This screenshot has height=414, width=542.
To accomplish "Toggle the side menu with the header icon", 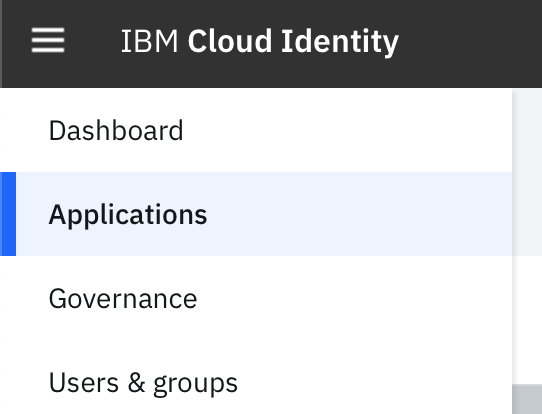I will point(48,40).
